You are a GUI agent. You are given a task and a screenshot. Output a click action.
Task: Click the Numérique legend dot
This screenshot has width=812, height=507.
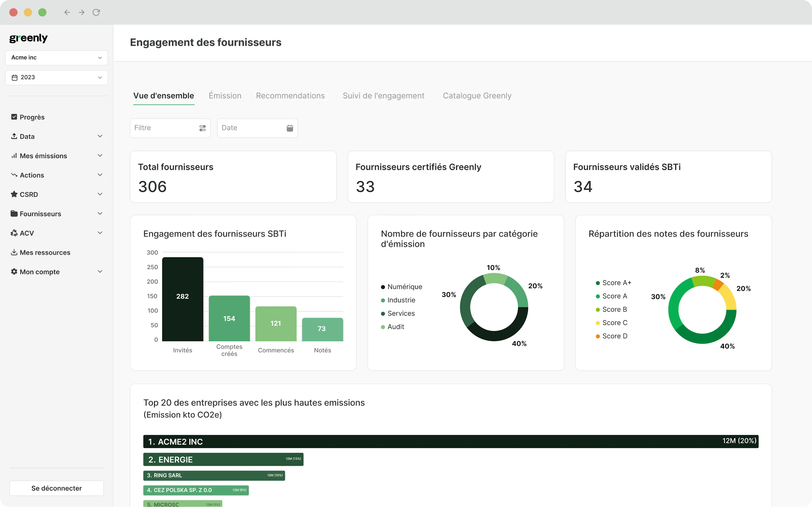[383, 287]
